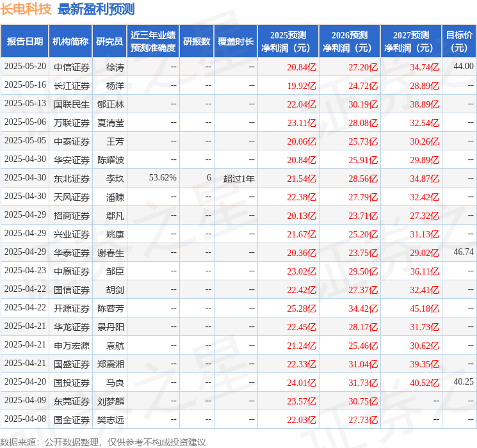
Task: Click target price 40.25
Action: pos(464,381)
